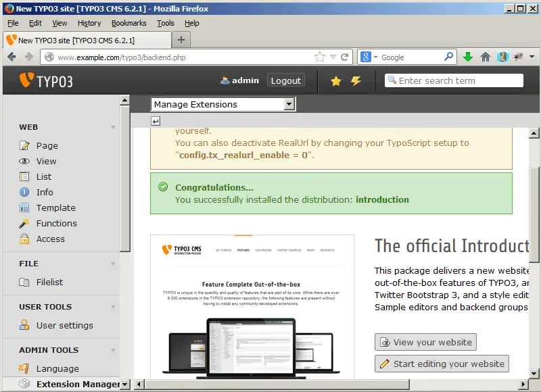Click the back arrow in Firefox toolbar
541x392 pixels.
point(11,57)
